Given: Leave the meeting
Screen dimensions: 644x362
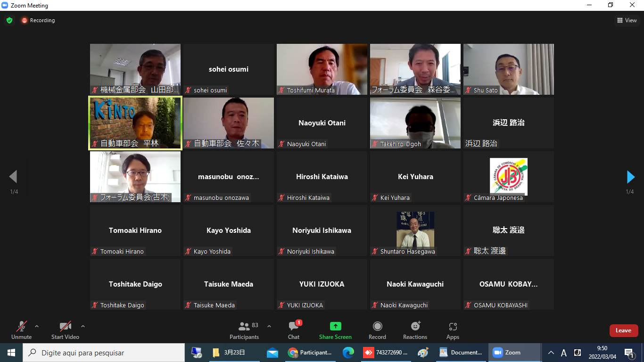Looking at the screenshot, I should [623, 330].
